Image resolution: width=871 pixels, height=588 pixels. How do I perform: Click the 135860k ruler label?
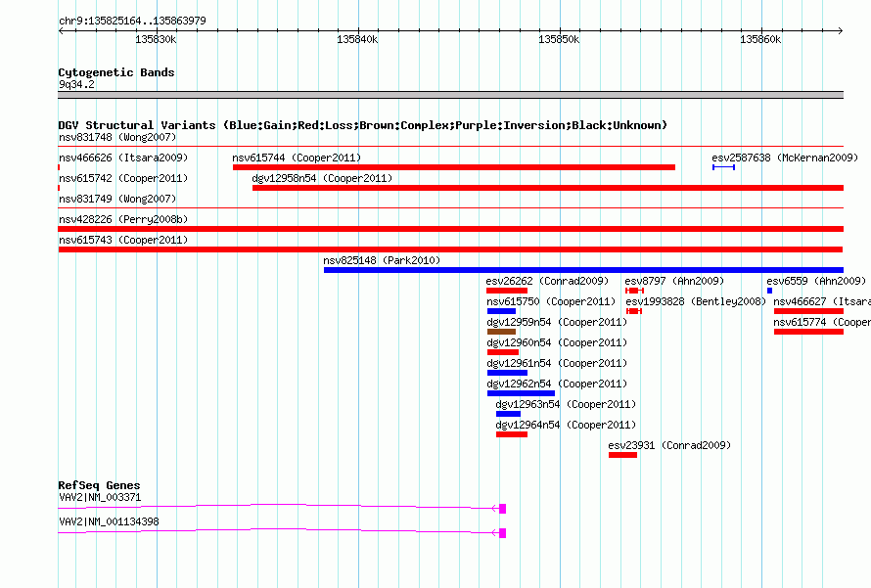760,39
